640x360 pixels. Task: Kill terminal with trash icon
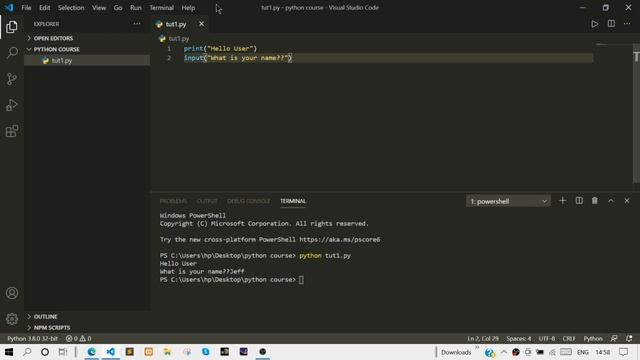click(595, 200)
